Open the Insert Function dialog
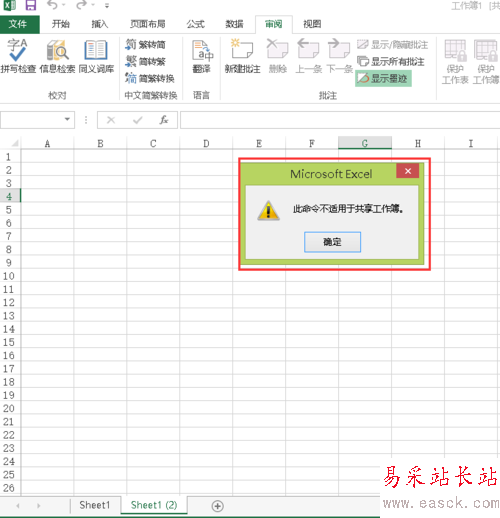The height and width of the screenshot is (518, 500). 164,120
